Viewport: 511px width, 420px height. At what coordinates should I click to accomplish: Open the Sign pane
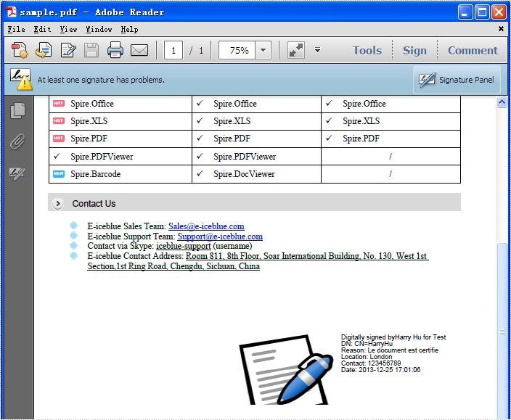[414, 51]
